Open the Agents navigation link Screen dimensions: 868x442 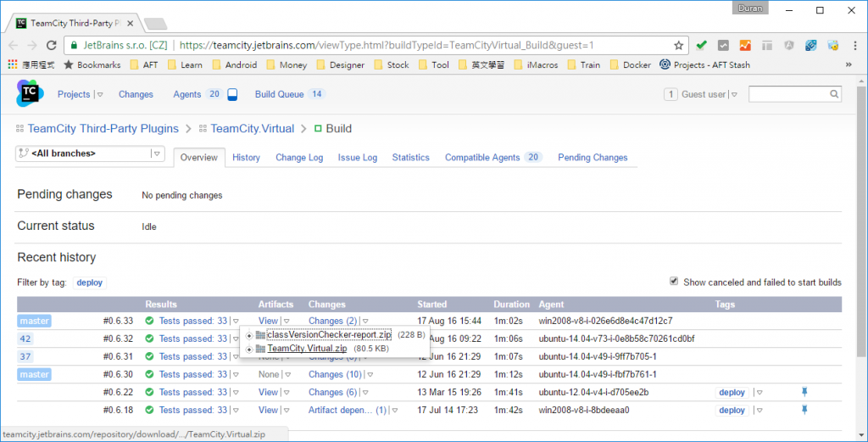pos(187,94)
